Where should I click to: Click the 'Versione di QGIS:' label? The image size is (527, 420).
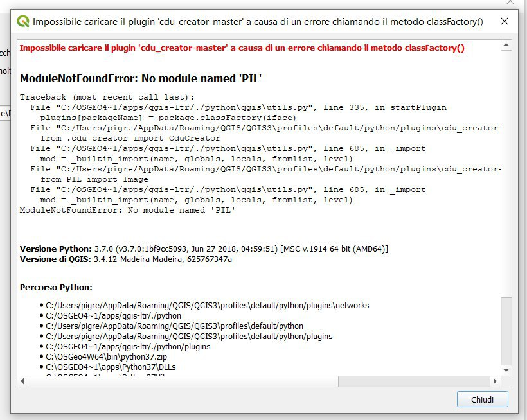55,259
